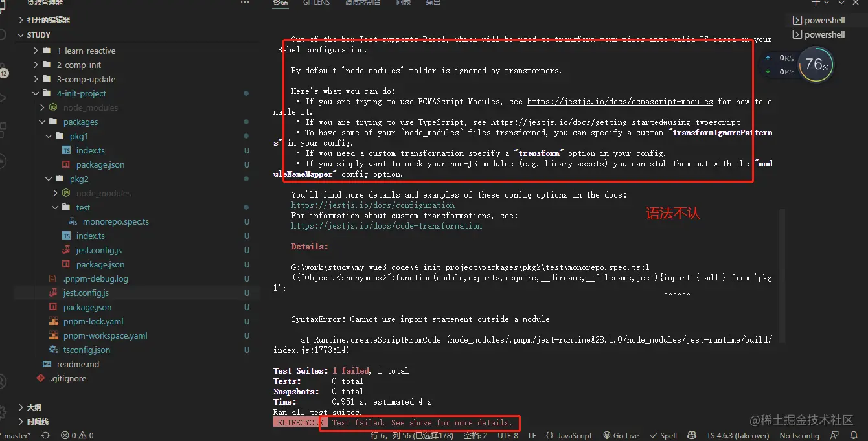Click the first powershell terminal icon
868x441 pixels.
(797, 20)
